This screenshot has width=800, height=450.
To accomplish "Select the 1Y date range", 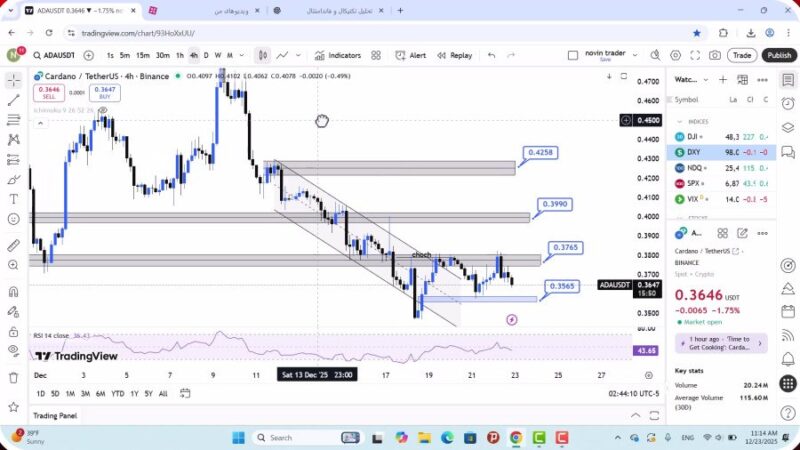I will [x=132, y=394].
